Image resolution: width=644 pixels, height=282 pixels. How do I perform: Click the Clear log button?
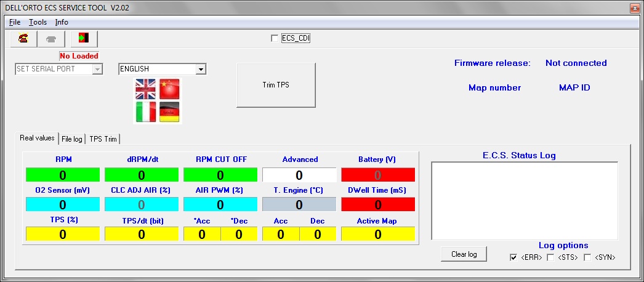coord(464,254)
